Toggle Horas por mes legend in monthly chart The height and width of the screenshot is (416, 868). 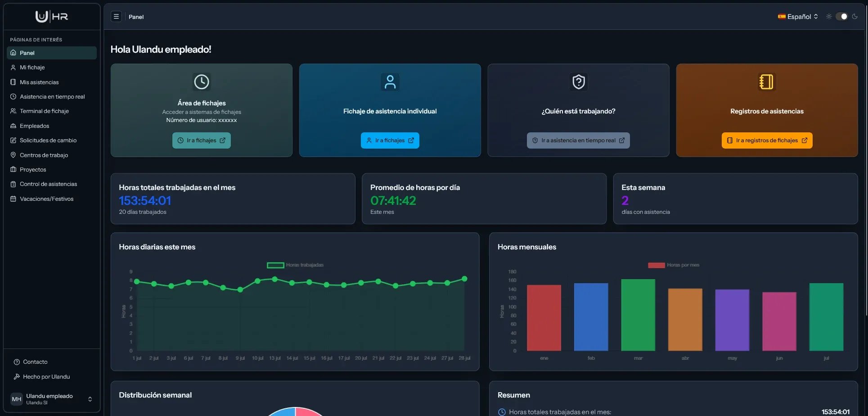pyautogui.click(x=674, y=265)
